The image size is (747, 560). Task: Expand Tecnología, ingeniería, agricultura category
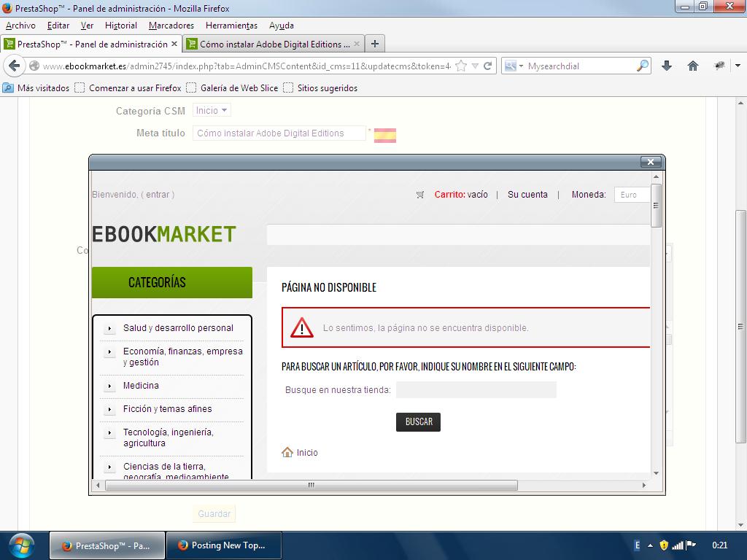109,433
